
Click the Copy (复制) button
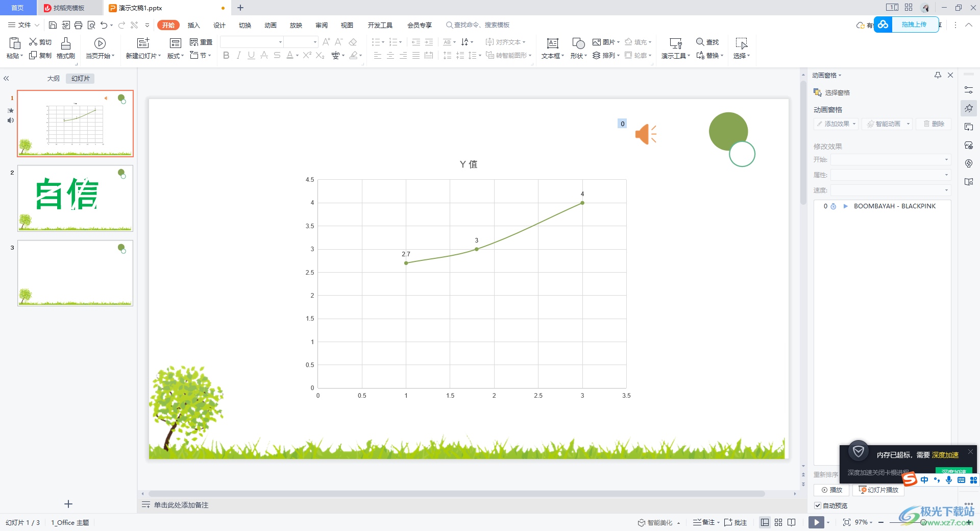(40, 55)
